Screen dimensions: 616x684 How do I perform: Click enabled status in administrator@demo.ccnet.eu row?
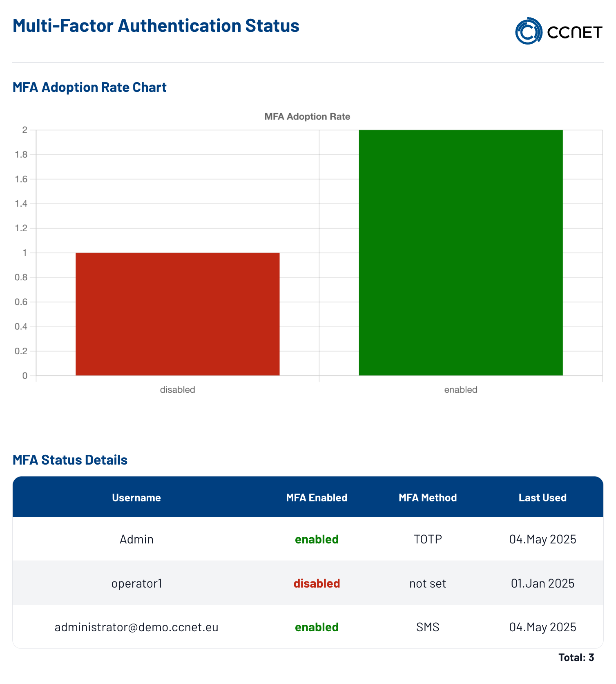[x=317, y=627]
